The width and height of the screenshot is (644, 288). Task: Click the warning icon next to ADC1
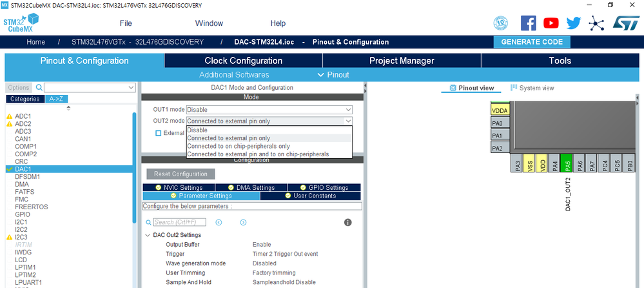10,116
